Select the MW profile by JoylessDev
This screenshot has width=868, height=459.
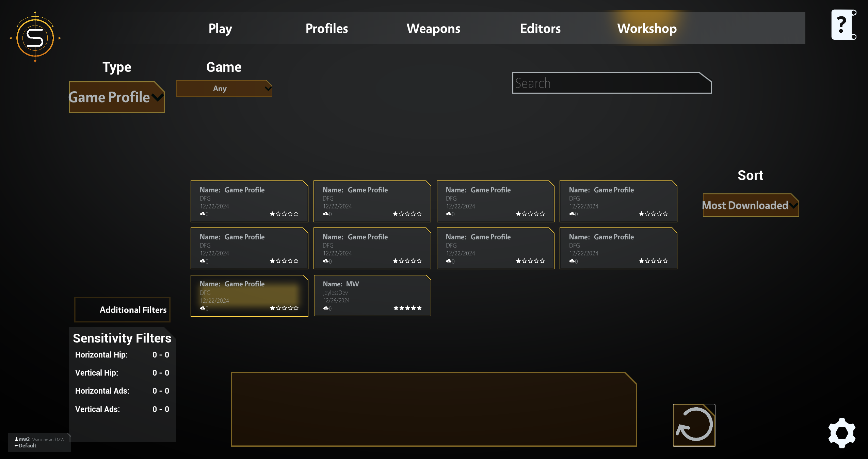click(x=372, y=296)
